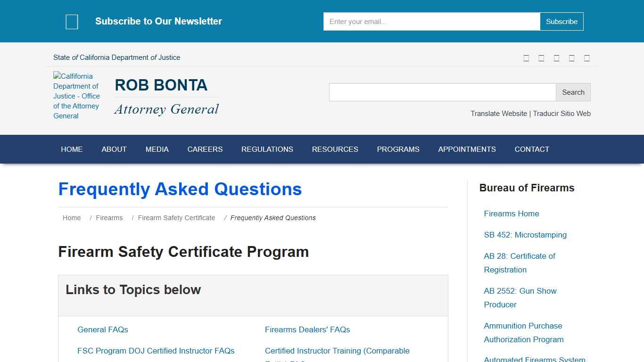Open the HOME menu item

[72, 149]
